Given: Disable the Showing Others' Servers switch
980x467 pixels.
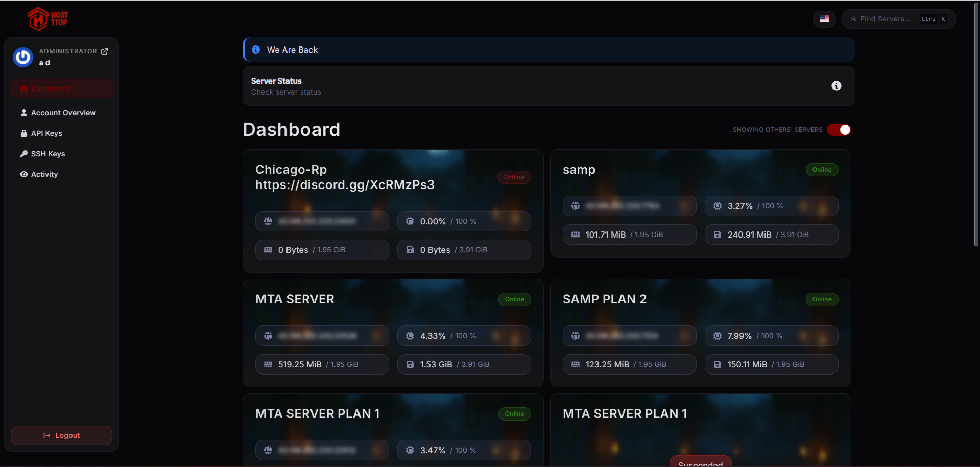Looking at the screenshot, I should [x=839, y=130].
